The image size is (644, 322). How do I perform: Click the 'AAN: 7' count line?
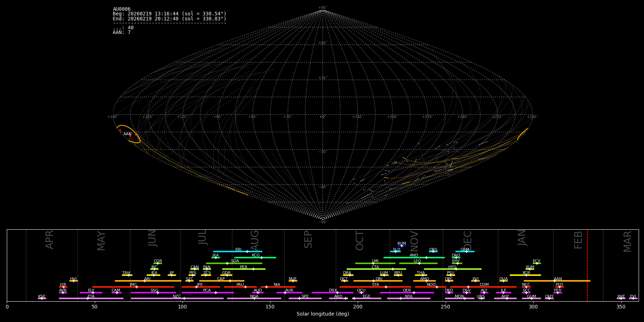[122, 33]
